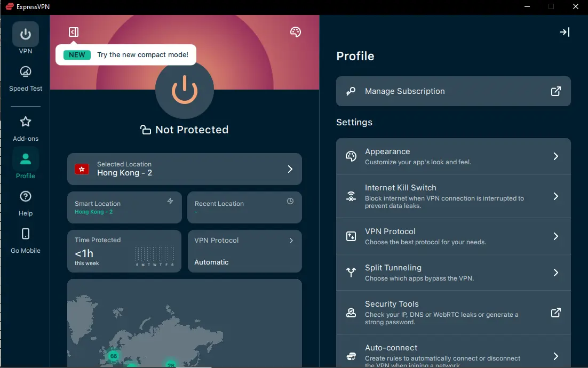Viewport: 588px width, 368px height.
Task: Expand the Appearance settings chevron
Action: [x=556, y=156]
